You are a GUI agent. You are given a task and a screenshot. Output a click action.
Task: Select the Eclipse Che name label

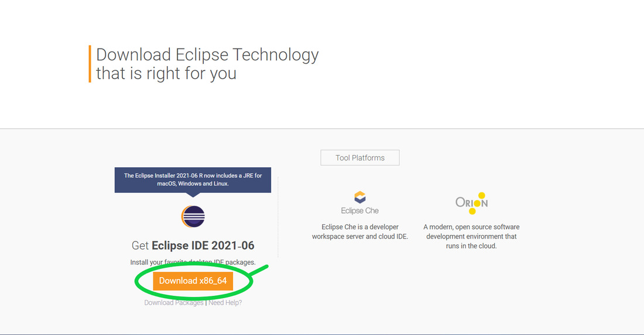coord(360,210)
